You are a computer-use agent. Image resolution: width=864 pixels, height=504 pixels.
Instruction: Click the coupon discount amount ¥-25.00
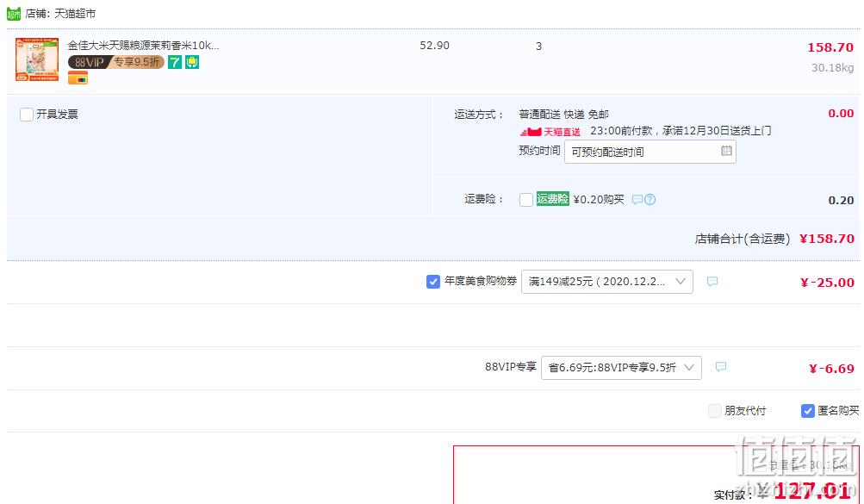(827, 283)
